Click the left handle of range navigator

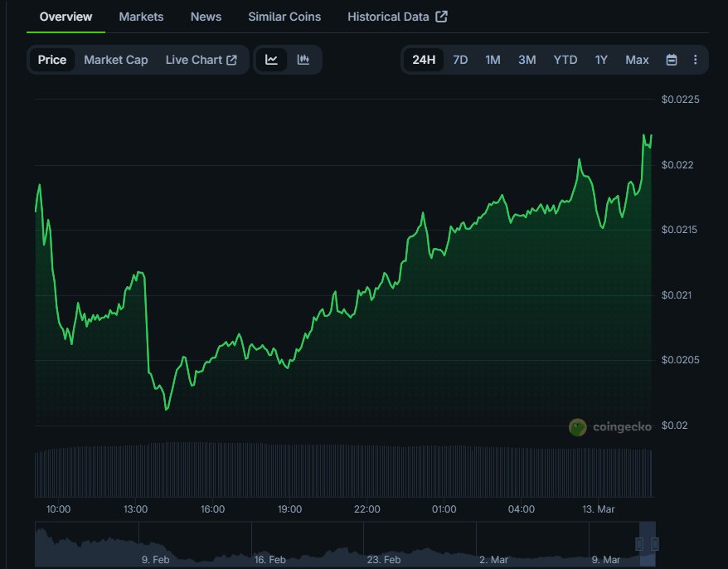[x=638, y=544]
